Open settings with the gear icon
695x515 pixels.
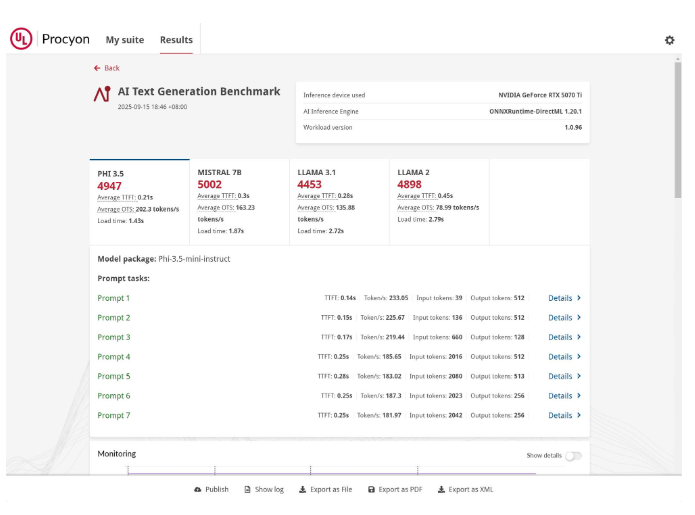point(669,40)
